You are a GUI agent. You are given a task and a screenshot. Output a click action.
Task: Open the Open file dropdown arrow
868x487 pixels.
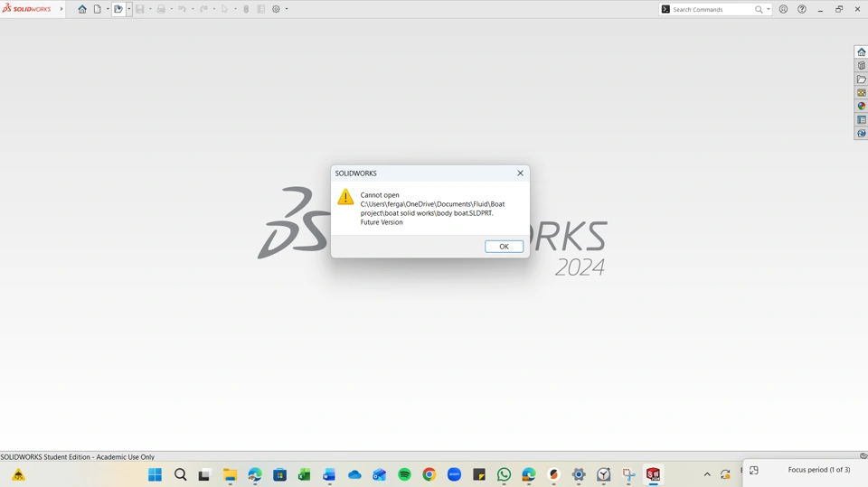click(x=129, y=9)
